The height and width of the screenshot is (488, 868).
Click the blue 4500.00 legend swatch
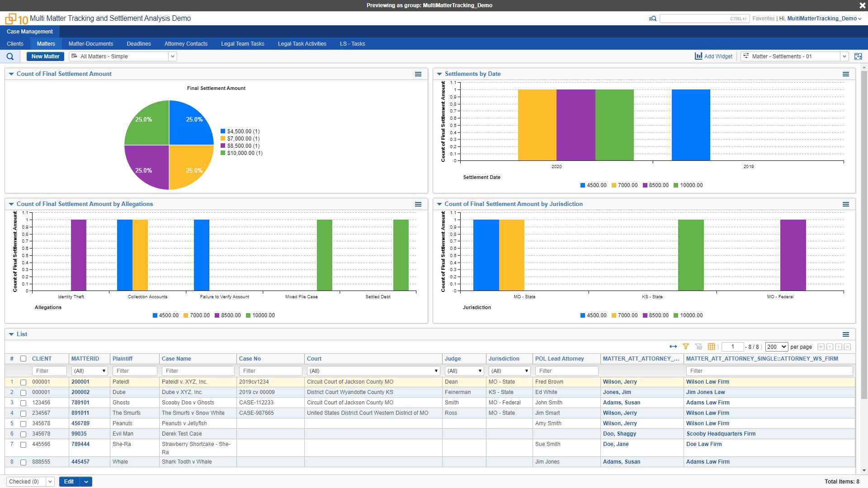583,185
